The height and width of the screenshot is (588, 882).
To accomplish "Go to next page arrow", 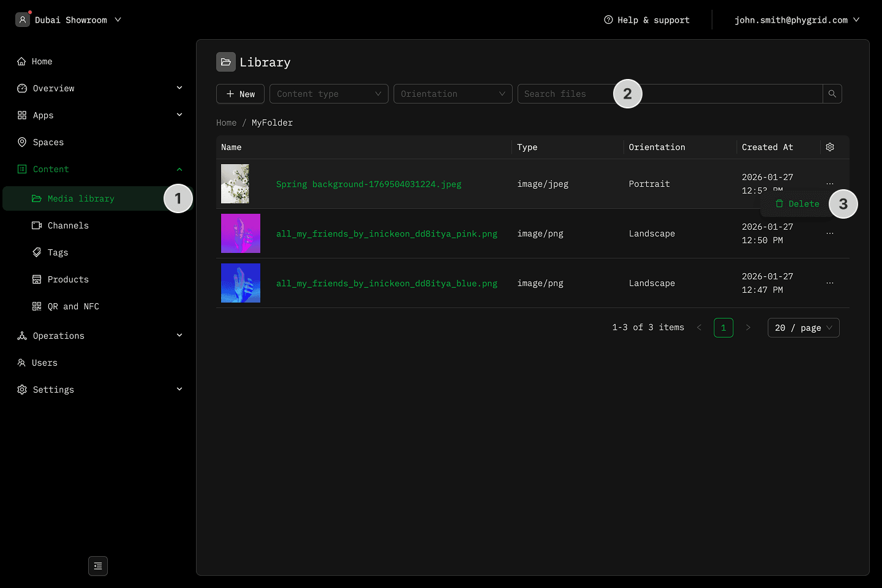I will [x=748, y=328].
